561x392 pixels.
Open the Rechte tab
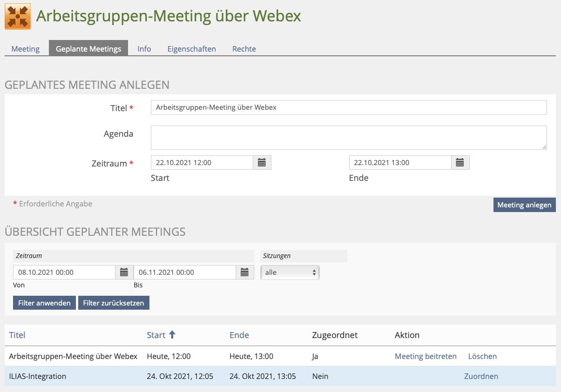pos(244,49)
